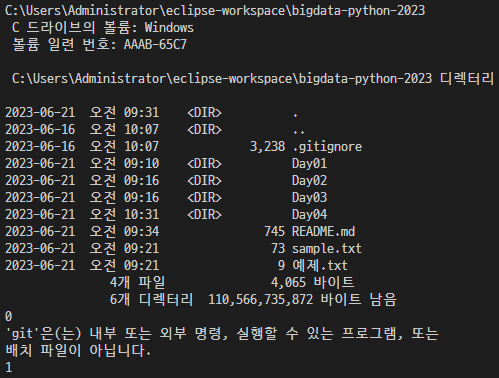Click the '4개 파일' summary text
The image size is (499, 378).
[x=137, y=283]
